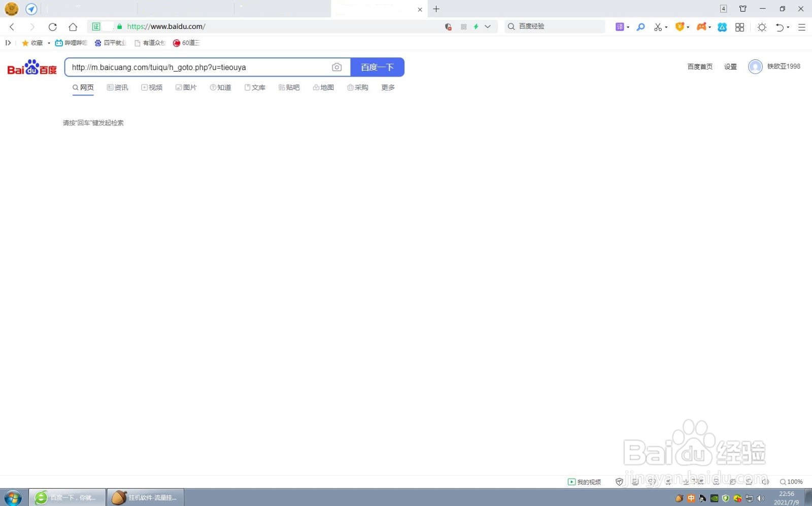Select the 视频 search tab
Viewport: 812px width, 506px height.
pos(152,87)
